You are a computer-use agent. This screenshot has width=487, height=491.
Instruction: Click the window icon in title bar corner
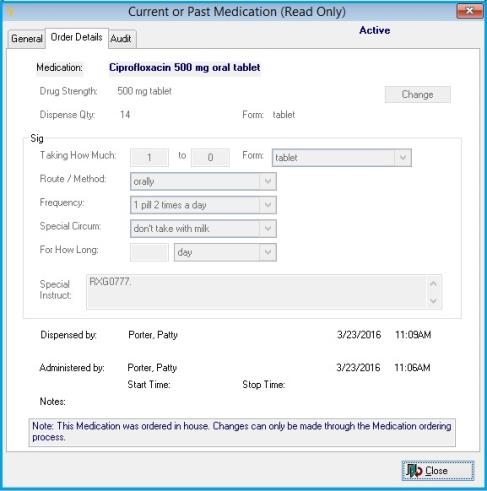click(10, 12)
